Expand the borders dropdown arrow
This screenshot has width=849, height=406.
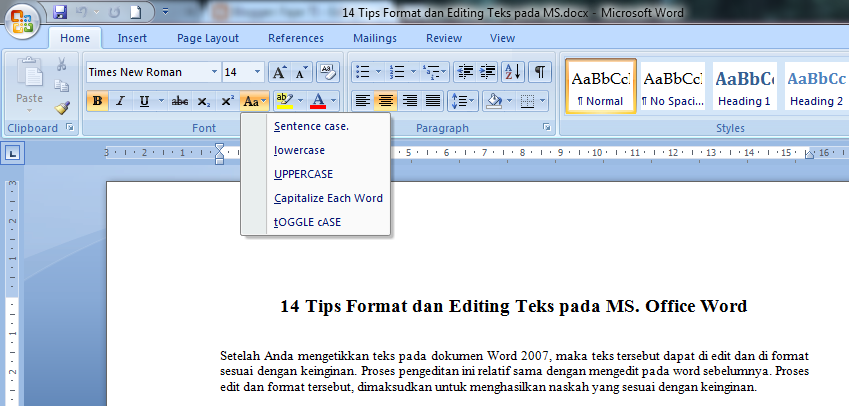click(x=542, y=101)
